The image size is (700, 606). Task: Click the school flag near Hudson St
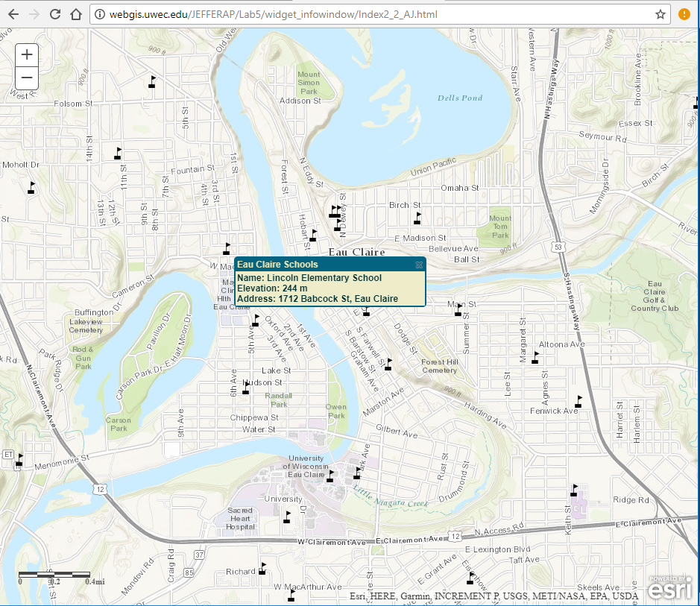(x=245, y=388)
